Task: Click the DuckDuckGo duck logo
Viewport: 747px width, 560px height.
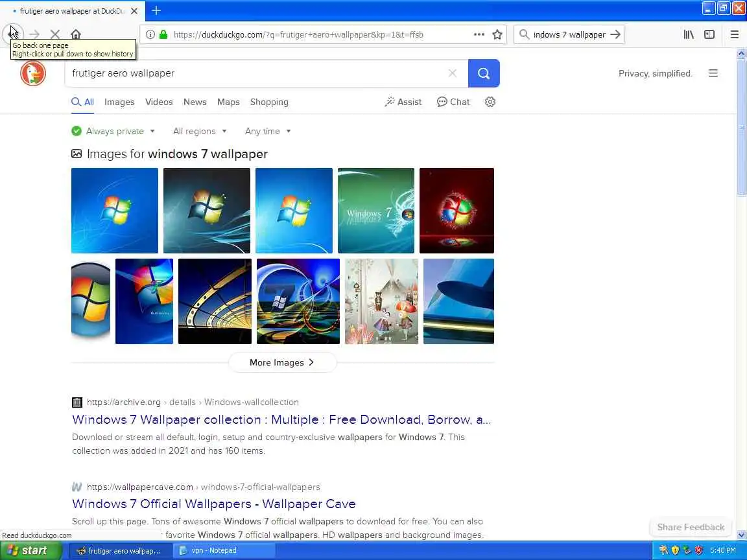Action: (33, 73)
